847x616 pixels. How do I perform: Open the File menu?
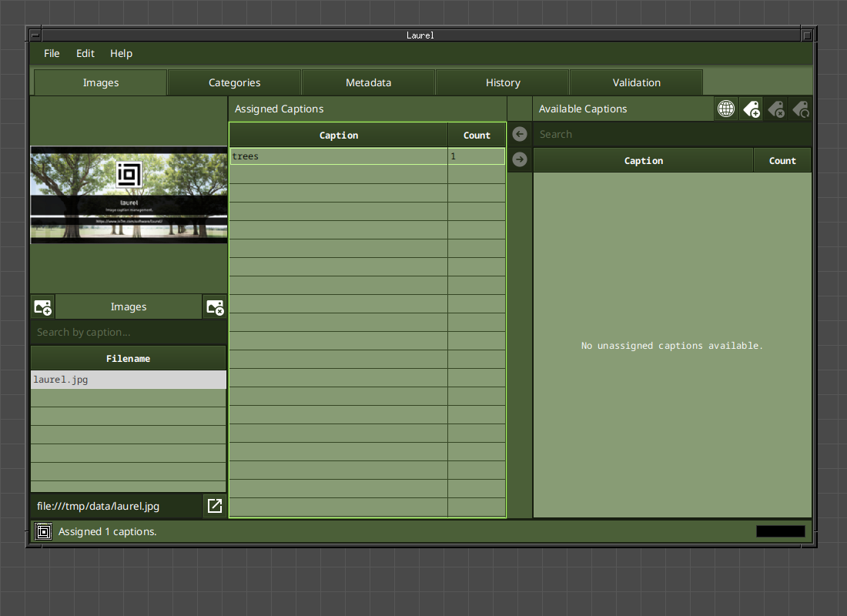coord(52,53)
